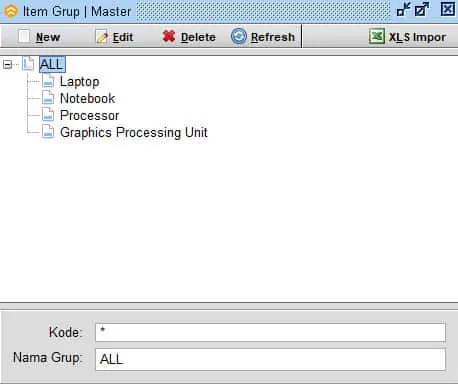Click the Nama Grup text field
The width and height of the screenshot is (458, 384).
270,359
